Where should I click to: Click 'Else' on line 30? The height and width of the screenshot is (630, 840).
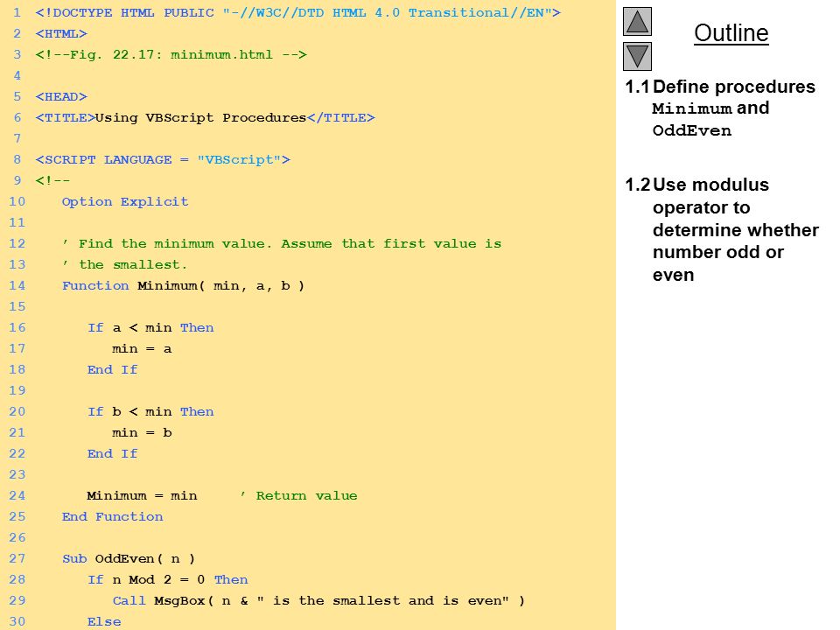pyautogui.click(x=104, y=622)
